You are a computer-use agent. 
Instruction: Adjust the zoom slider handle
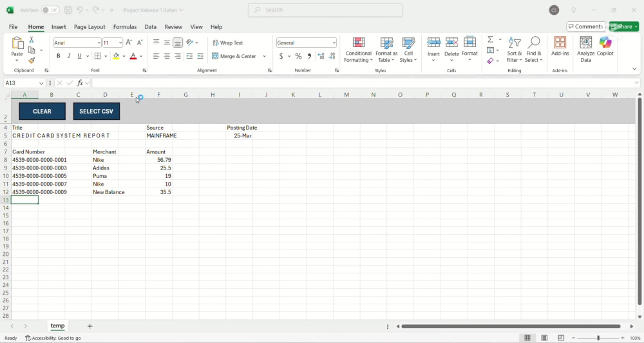pos(598,338)
